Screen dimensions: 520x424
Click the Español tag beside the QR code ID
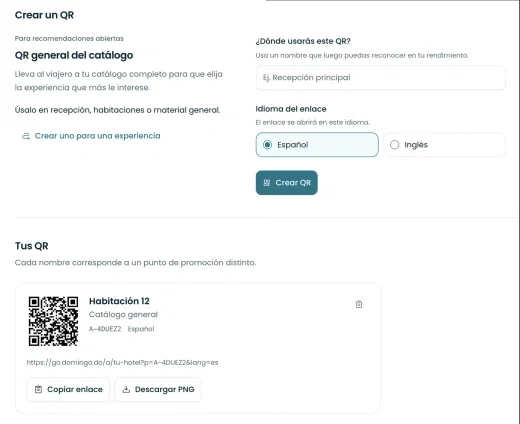tap(141, 329)
